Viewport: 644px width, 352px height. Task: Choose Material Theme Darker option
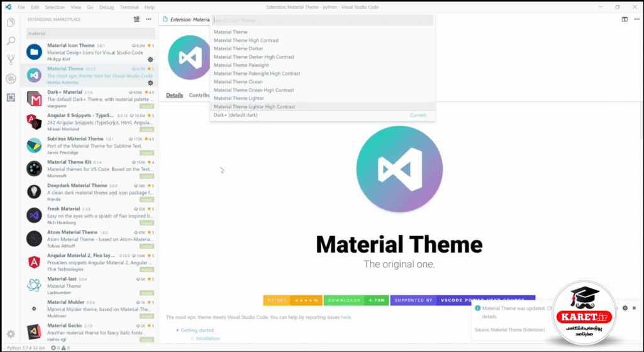[323, 48]
